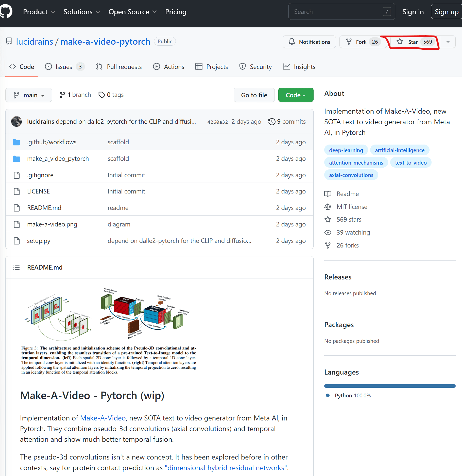Click the lucidrains avatar thumbnail
This screenshot has height=476, width=462.
(16, 122)
